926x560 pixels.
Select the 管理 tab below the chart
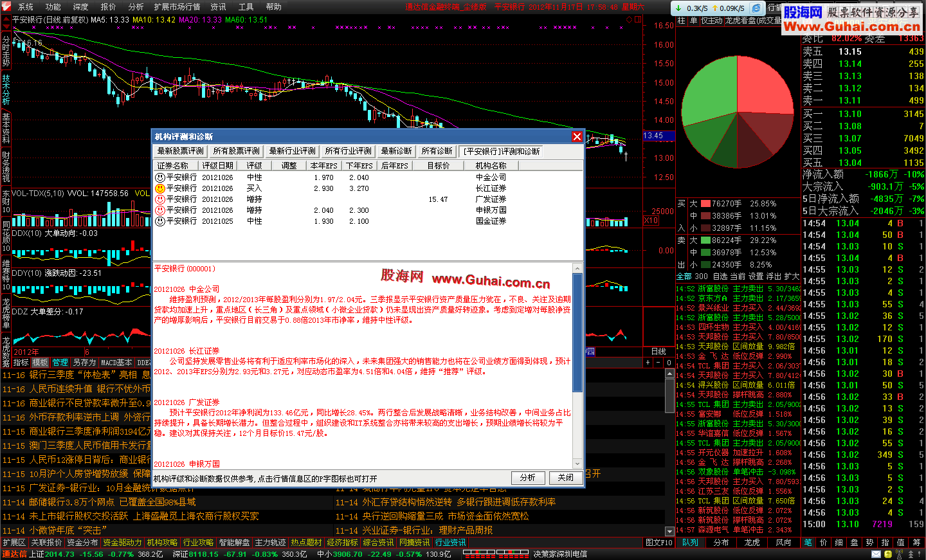coord(60,363)
